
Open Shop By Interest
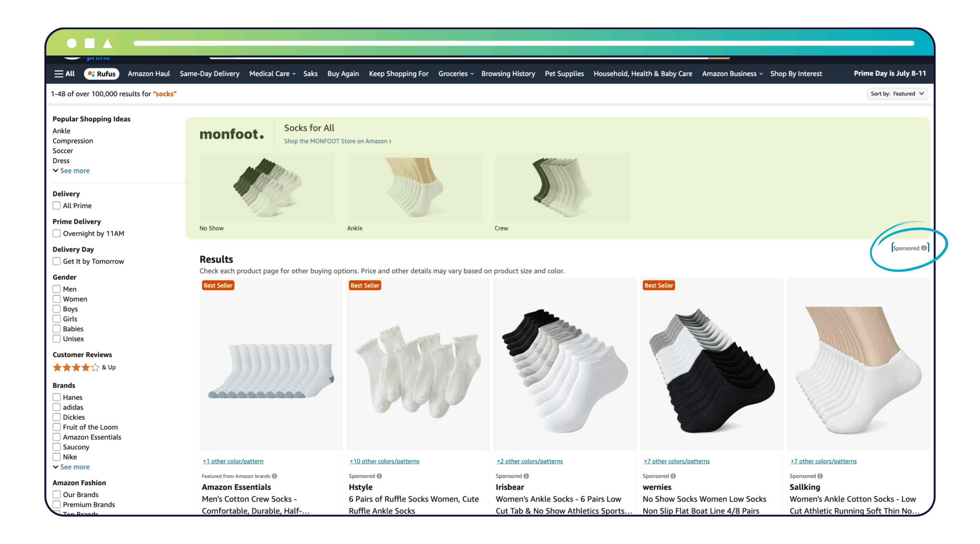(796, 74)
